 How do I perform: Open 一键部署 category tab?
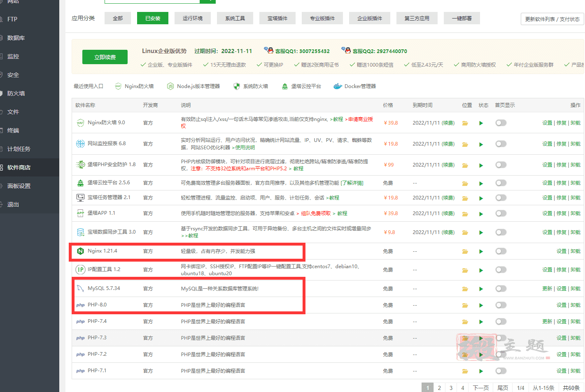pos(462,18)
